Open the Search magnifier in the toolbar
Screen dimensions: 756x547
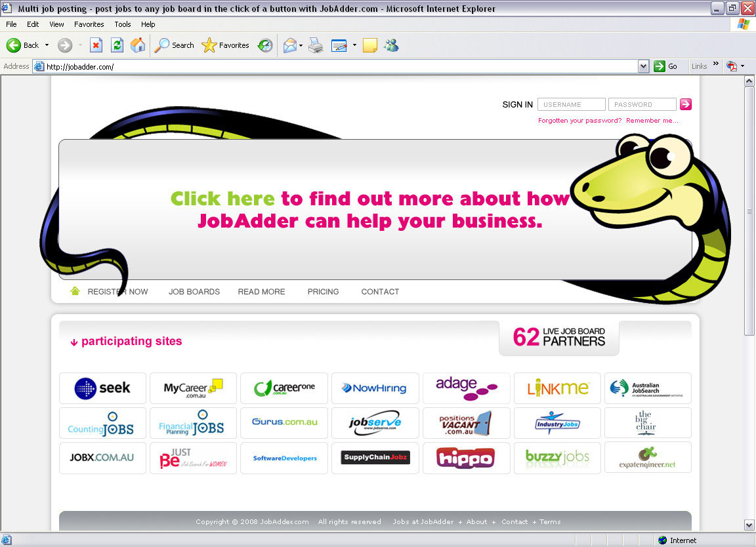click(x=161, y=45)
